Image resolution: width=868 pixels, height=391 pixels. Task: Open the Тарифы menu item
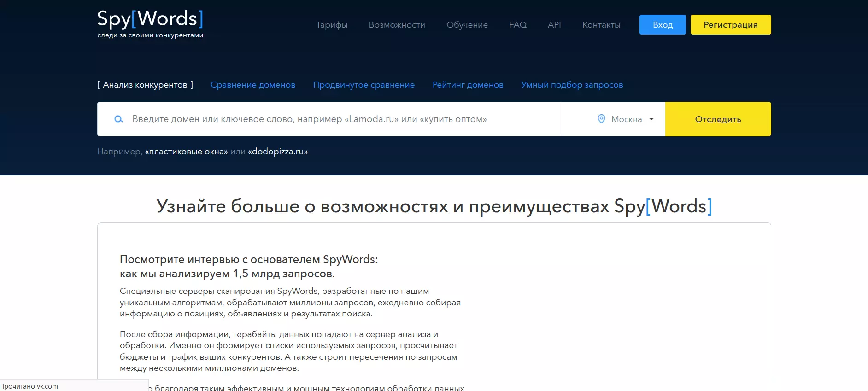pos(332,25)
